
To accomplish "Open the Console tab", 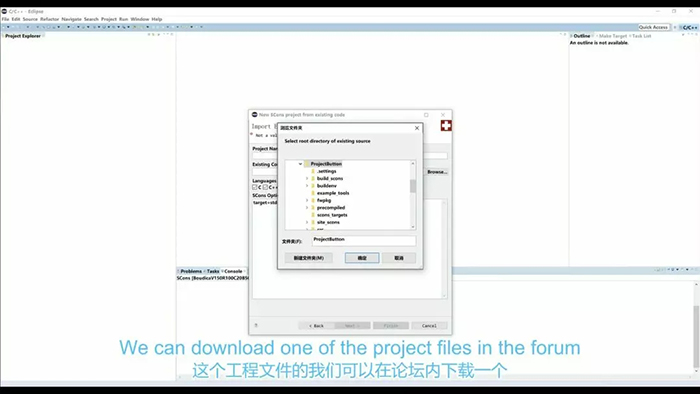I will (233, 271).
